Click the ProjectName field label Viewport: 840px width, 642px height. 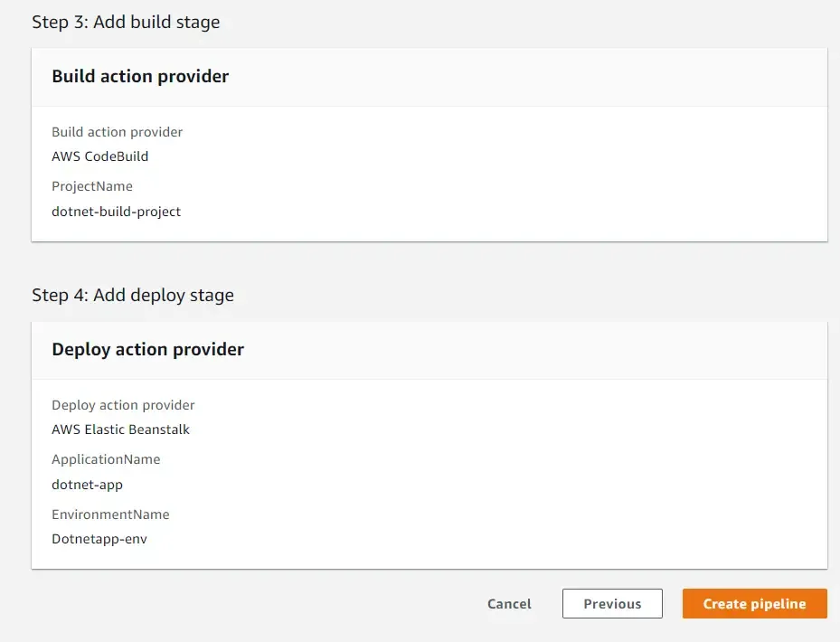(x=91, y=186)
